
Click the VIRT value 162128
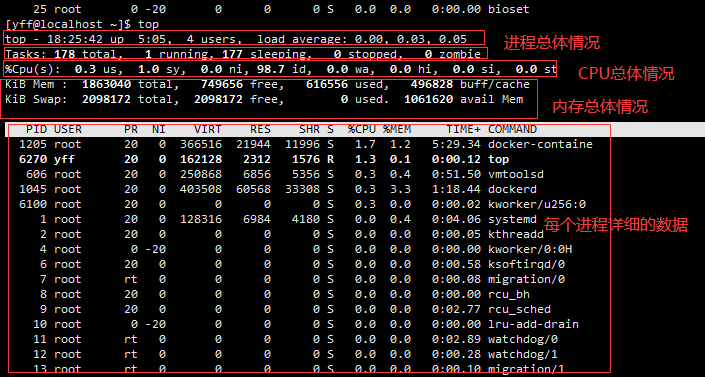tap(201, 159)
